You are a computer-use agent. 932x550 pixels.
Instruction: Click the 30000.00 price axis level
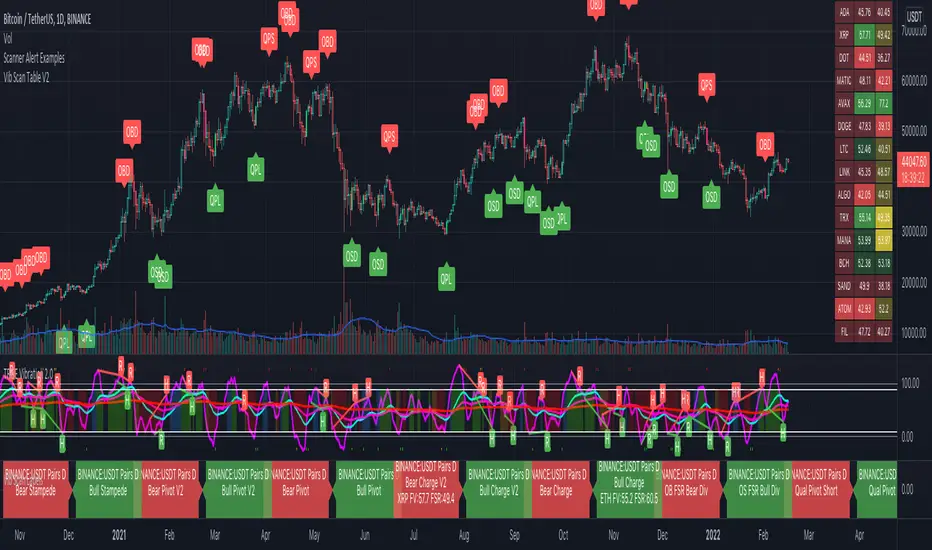click(x=914, y=231)
